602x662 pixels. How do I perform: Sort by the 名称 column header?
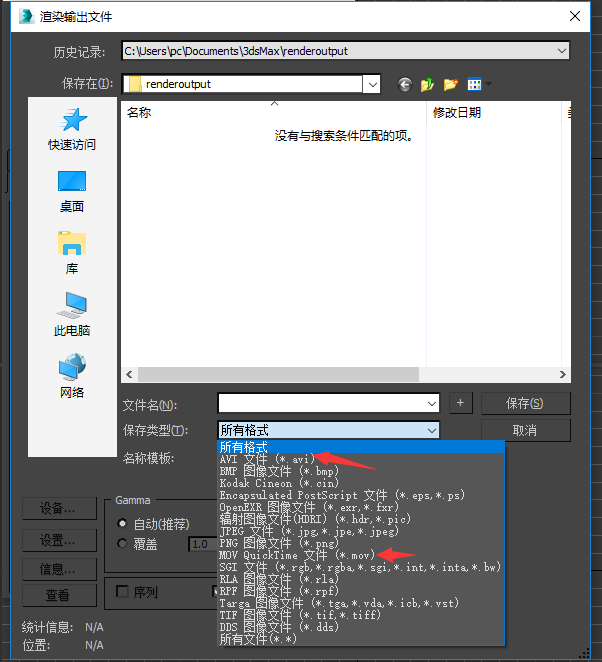tap(274, 113)
